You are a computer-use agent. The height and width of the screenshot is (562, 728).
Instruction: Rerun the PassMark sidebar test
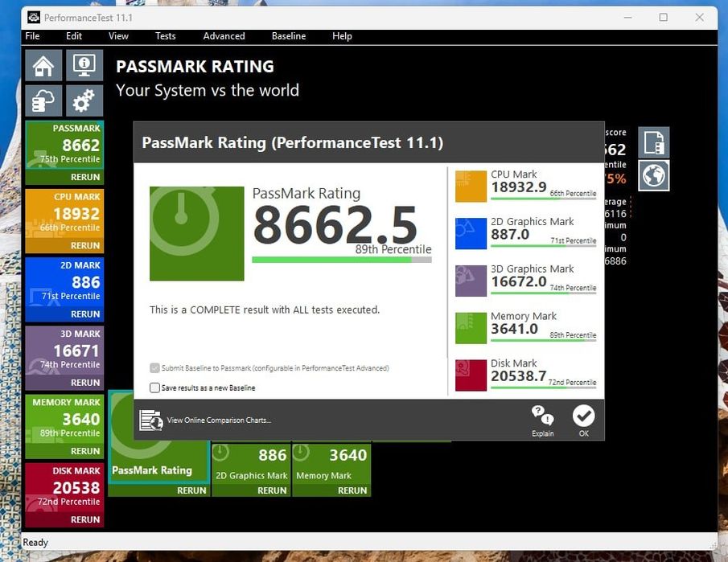pos(85,177)
